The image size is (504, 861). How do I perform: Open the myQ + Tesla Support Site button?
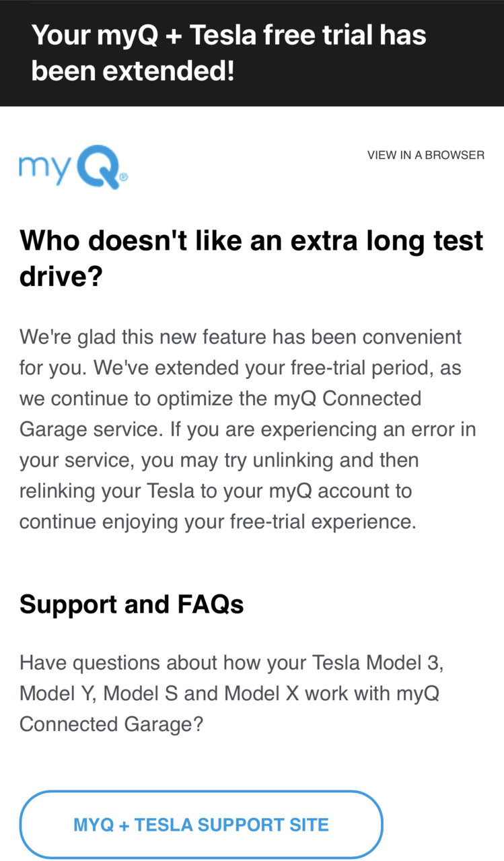click(201, 825)
